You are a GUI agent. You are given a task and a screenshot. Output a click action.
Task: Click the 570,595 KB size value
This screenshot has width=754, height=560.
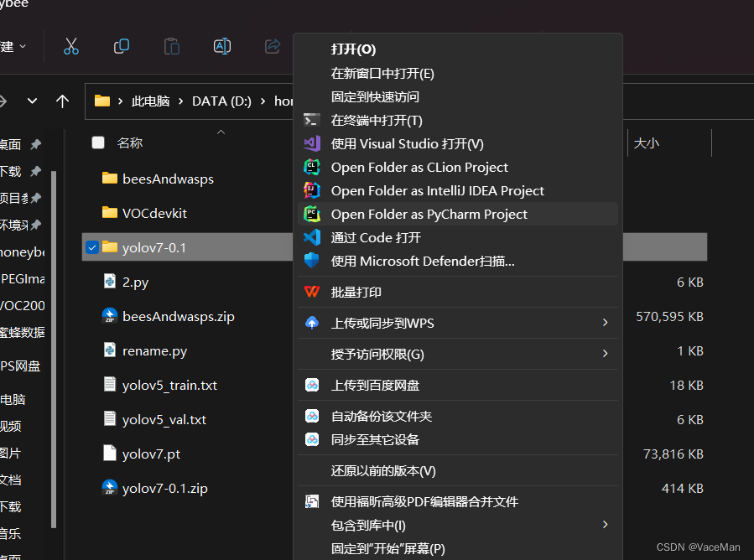click(x=669, y=316)
